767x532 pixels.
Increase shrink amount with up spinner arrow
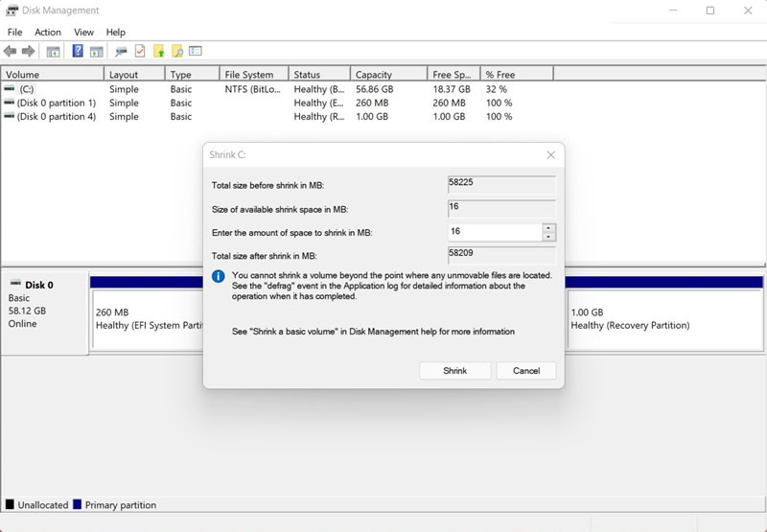548,228
